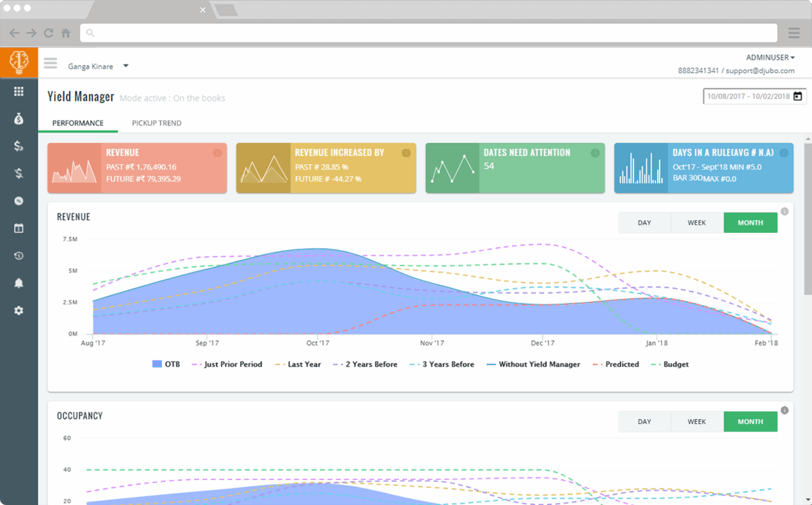Click the browser address bar
The height and width of the screenshot is (505, 812).
428,32
